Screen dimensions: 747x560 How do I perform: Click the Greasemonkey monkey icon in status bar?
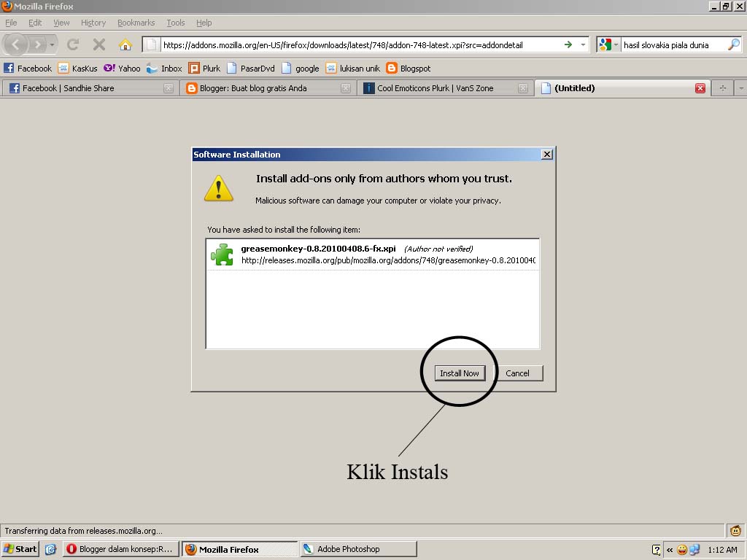tap(735, 531)
